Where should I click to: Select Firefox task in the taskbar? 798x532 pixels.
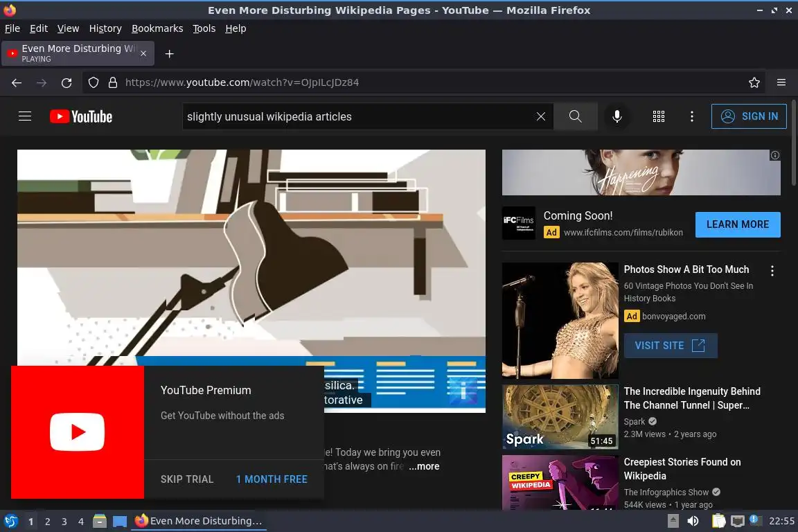tap(199, 521)
